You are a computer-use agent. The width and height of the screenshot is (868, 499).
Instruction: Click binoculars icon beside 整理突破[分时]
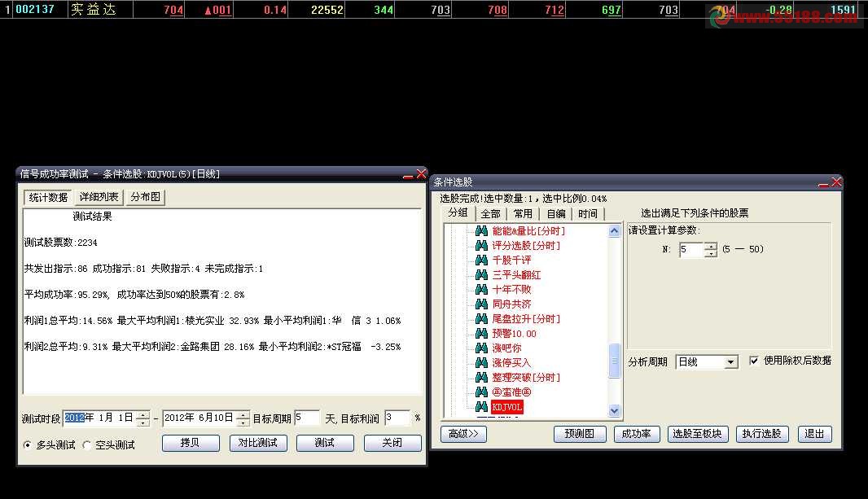[481, 377]
